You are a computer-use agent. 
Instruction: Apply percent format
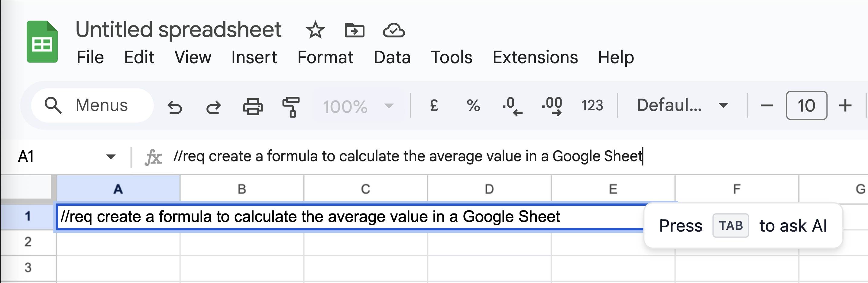(473, 106)
